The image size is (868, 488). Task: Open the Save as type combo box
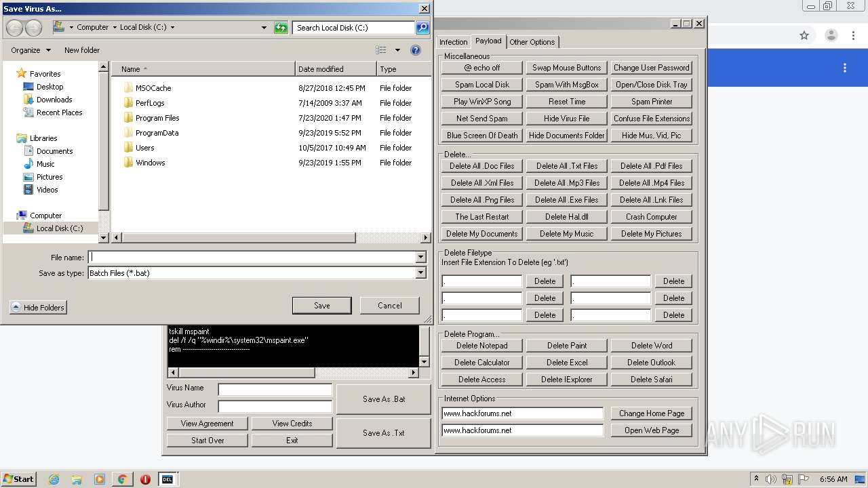click(257, 273)
